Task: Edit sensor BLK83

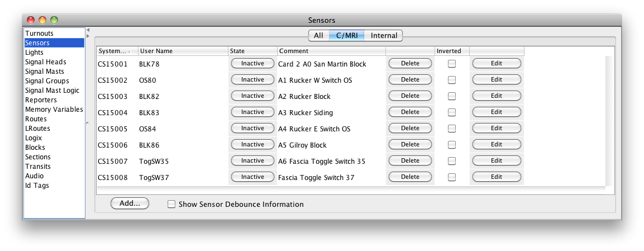Action: [x=497, y=112]
